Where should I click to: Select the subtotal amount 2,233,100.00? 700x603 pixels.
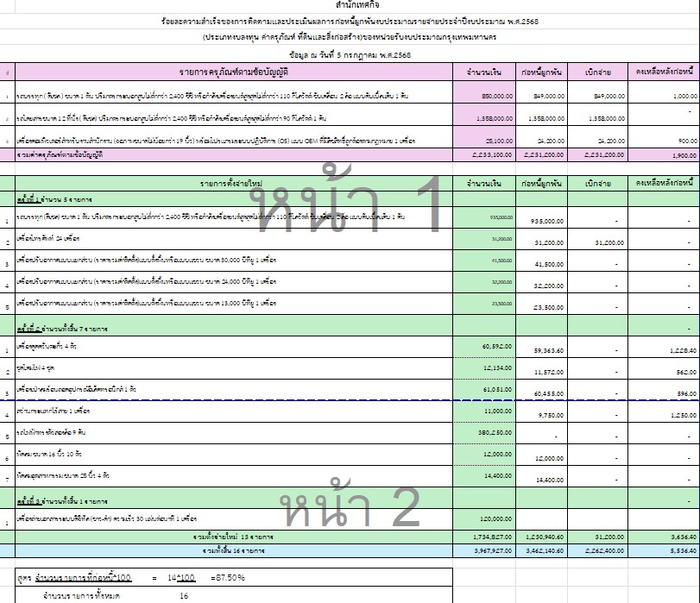pyautogui.click(x=484, y=155)
